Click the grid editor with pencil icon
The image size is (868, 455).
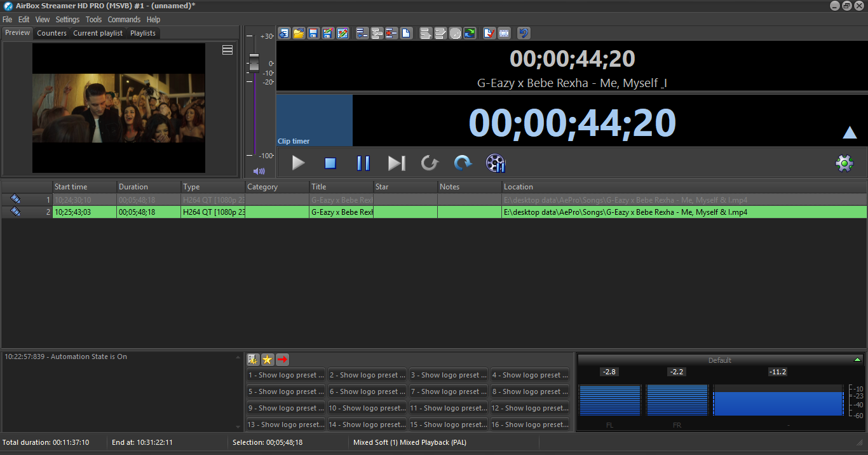click(342, 33)
